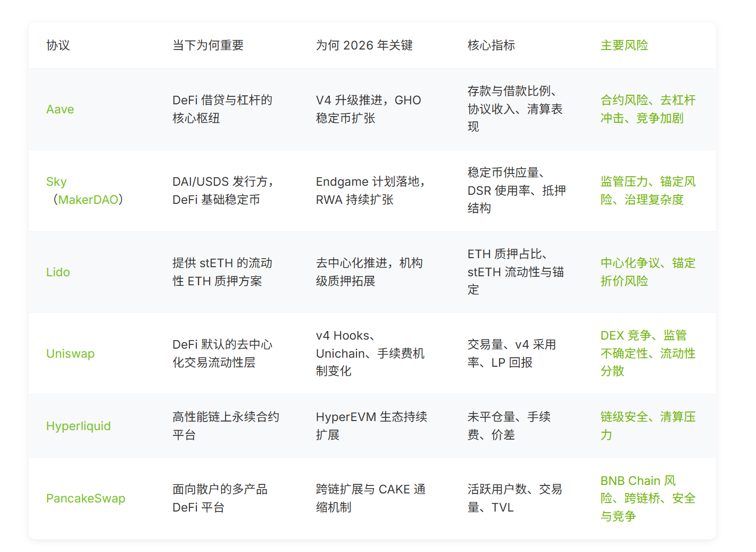Viewport: 756px width, 552px height.
Task: Click Aave's 合约风险 risk text
Action: click(x=624, y=100)
